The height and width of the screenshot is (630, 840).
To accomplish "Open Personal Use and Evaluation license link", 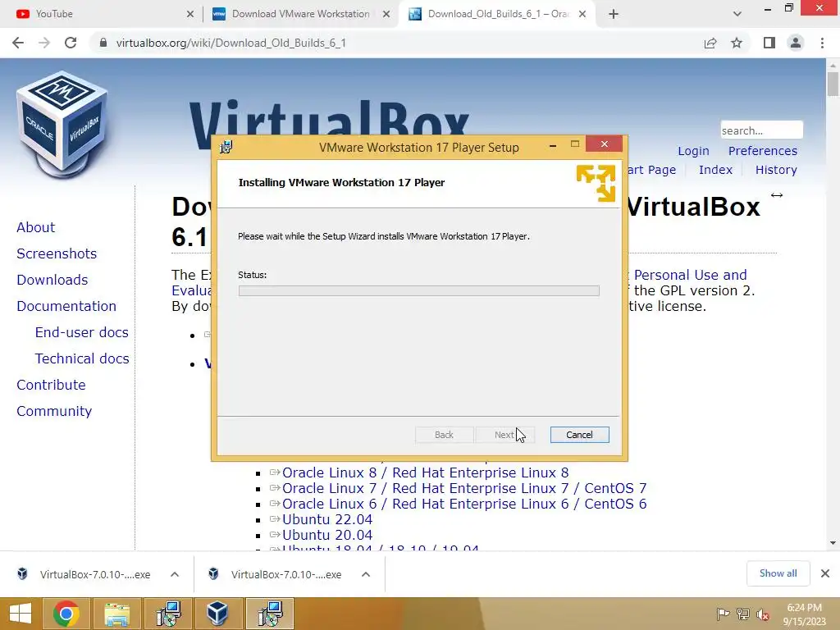I will (x=690, y=275).
